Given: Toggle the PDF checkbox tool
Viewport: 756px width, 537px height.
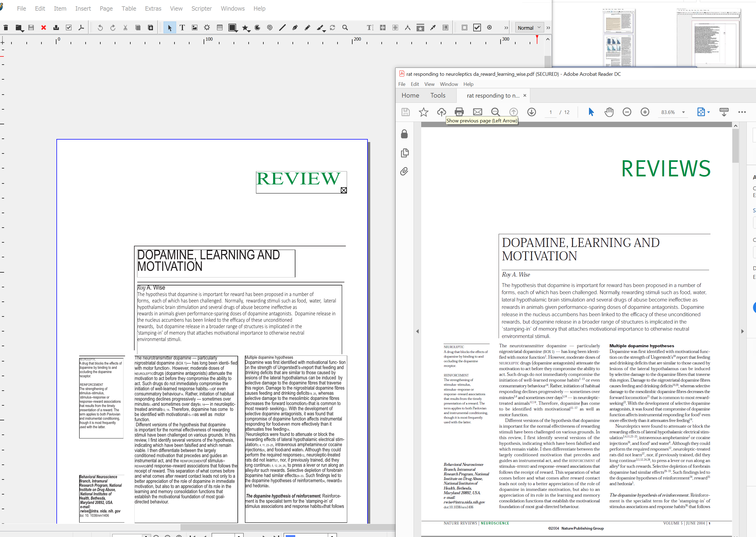Looking at the screenshot, I should (x=477, y=28).
